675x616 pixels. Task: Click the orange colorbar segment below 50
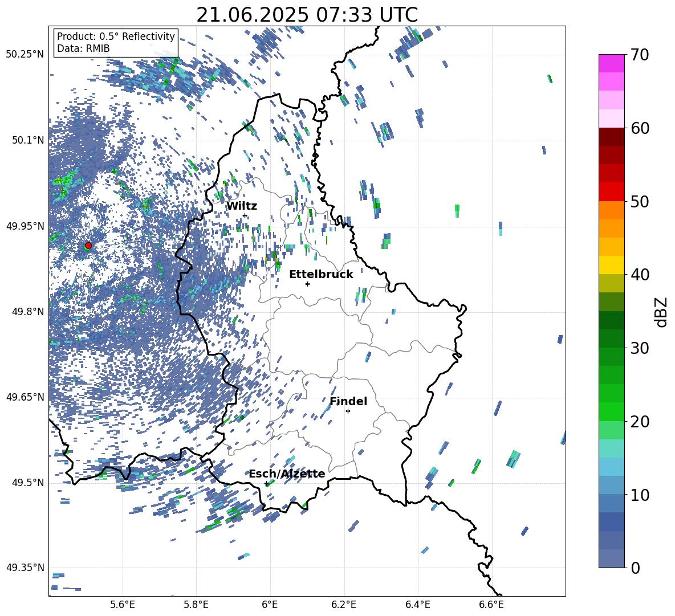tap(611, 210)
